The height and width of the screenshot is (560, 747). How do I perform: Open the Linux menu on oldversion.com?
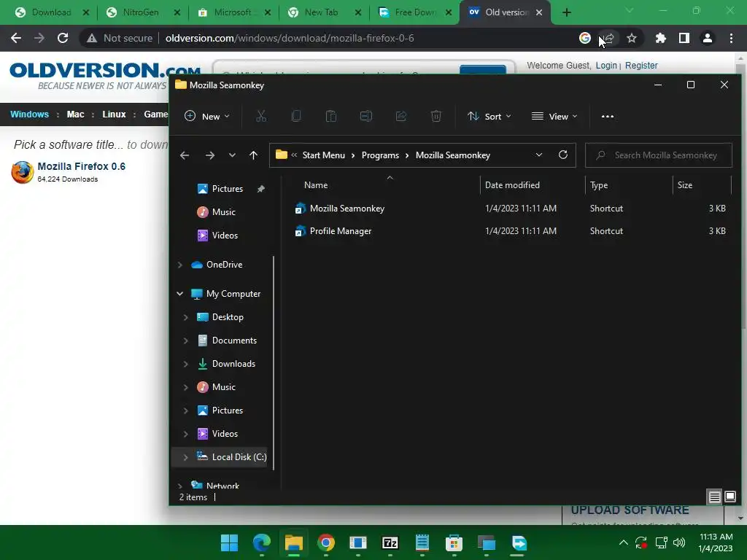coord(114,114)
